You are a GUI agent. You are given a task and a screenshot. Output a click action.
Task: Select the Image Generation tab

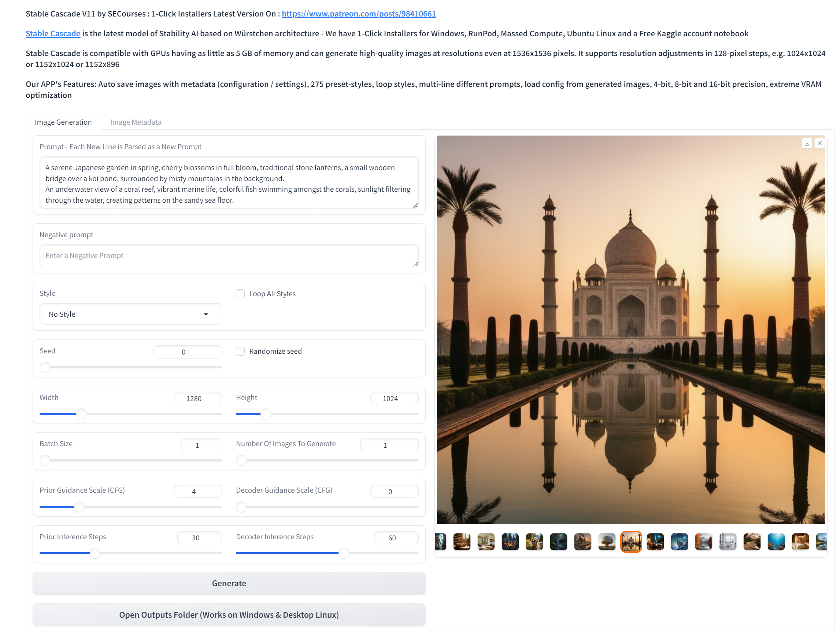(x=63, y=122)
